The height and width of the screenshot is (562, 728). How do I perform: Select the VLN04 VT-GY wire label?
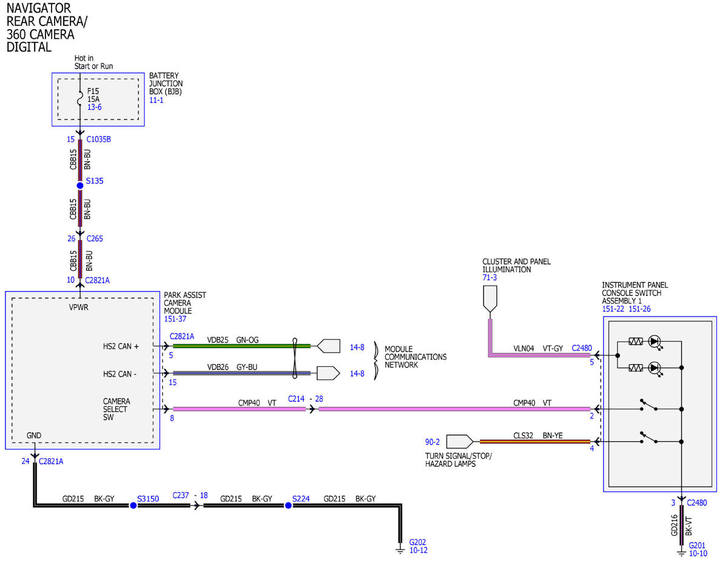pos(538,349)
